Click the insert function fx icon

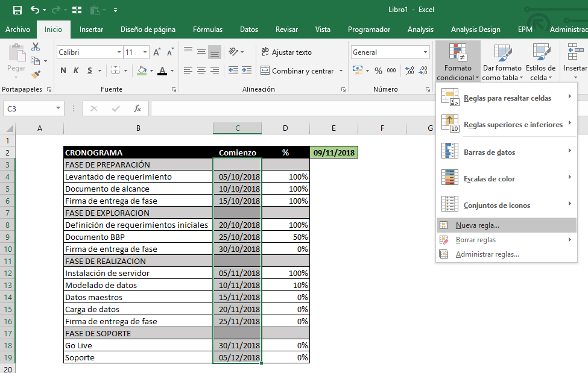(138, 108)
